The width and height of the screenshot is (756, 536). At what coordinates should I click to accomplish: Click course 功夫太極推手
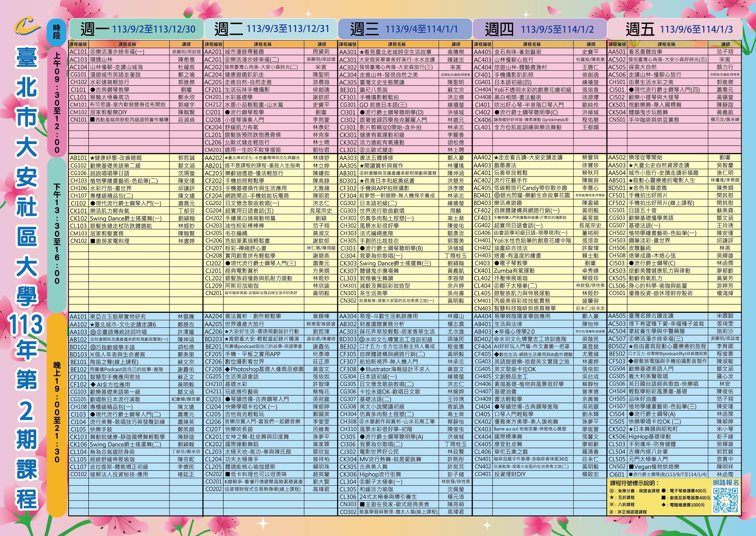pyautogui.click(x=242, y=459)
